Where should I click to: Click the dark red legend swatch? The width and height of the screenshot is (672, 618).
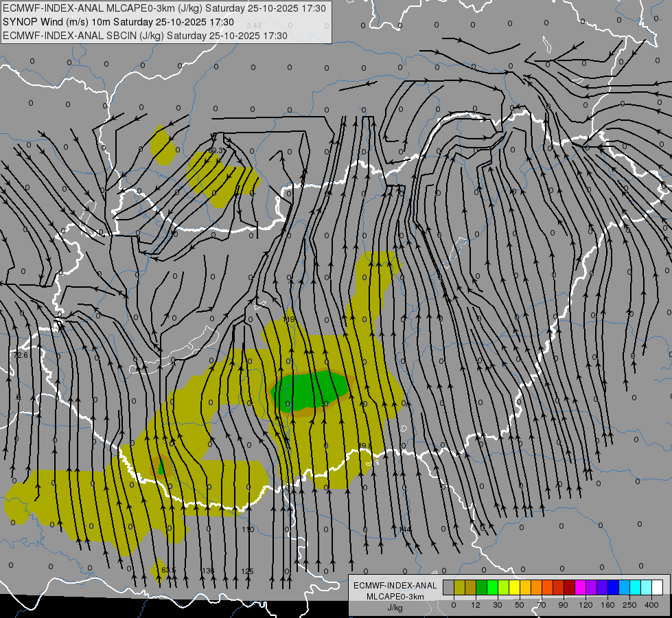tap(569, 587)
